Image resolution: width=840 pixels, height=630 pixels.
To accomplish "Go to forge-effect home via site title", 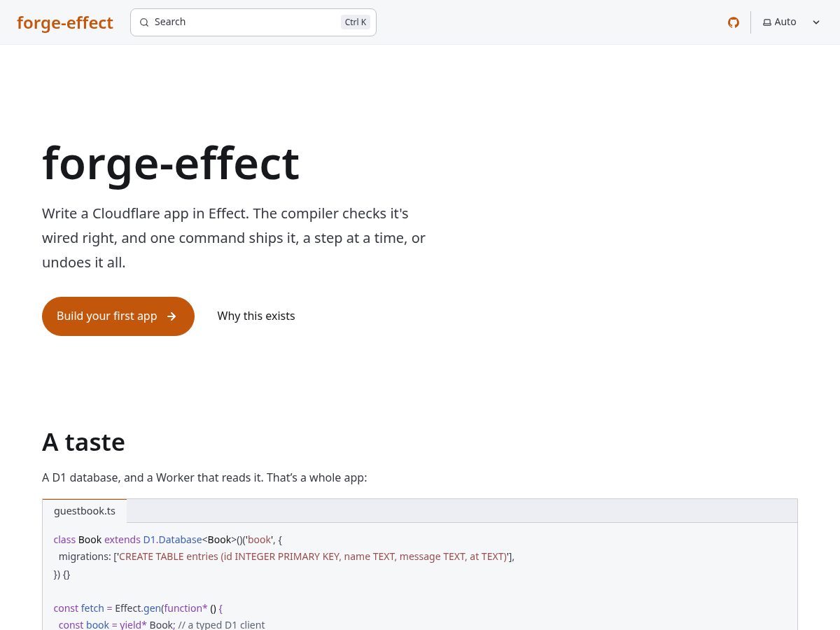I will tap(65, 22).
